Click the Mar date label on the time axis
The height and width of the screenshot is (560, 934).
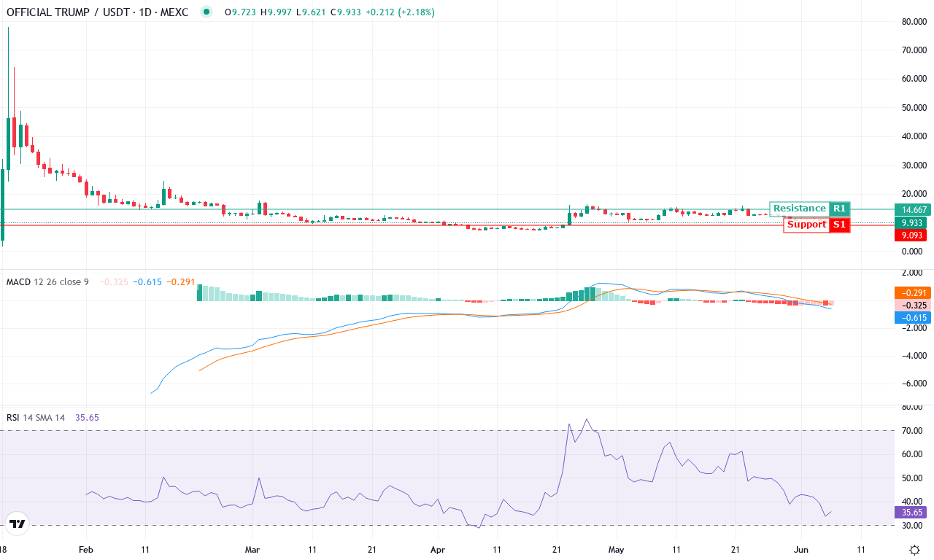click(x=252, y=549)
